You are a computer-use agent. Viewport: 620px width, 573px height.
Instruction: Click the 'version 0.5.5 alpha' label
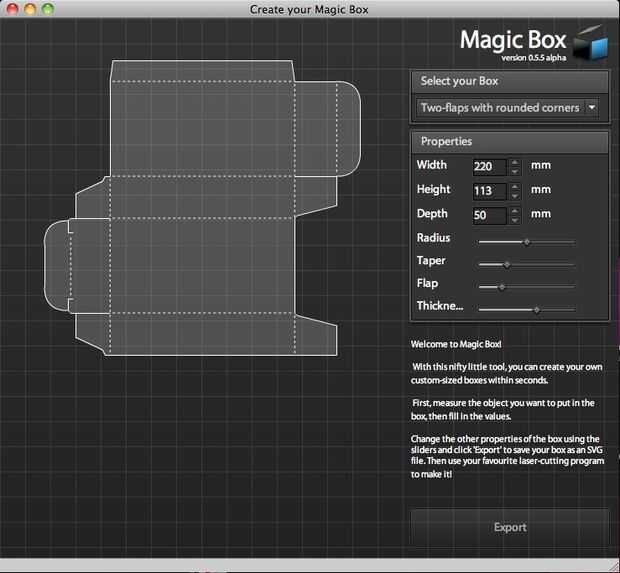(x=534, y=58)
